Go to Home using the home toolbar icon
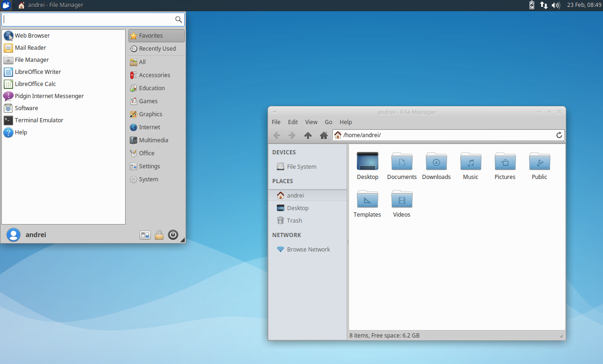 (x=323, y=135)
